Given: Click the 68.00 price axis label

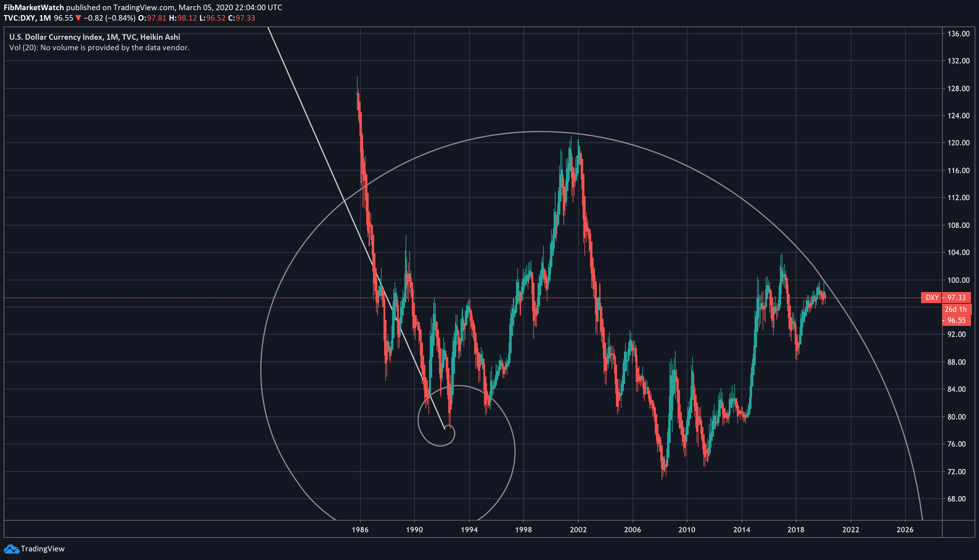Looking at the screenshot, I should click(956, 499).
